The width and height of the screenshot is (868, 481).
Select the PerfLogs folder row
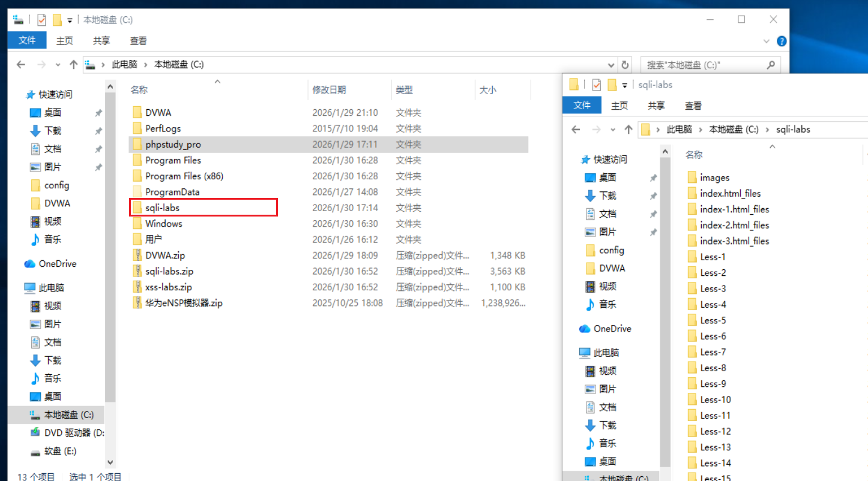328,128
